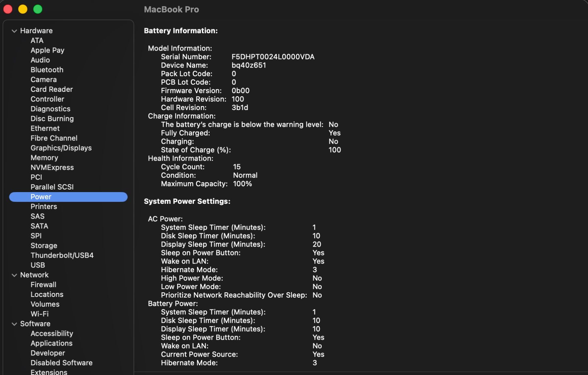588x375 pixels.
Task: Select Disc Burning entry
Action: click(x=52, y=119)
